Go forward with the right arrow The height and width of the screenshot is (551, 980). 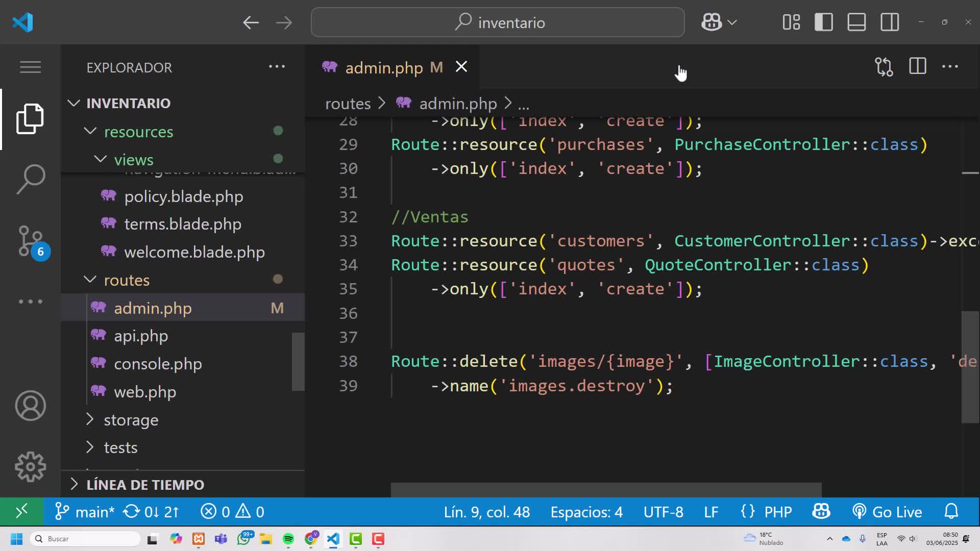(284, 22)
